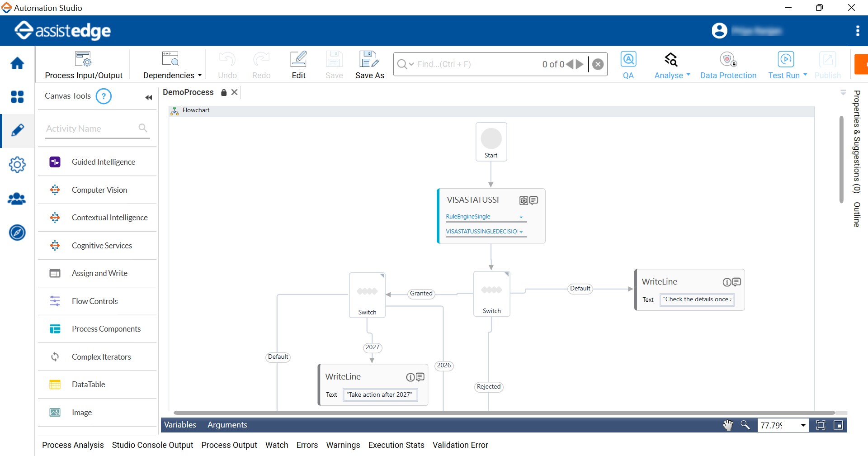Screen dimensions: 868x456
Task: Open the Data Protection panel
Action: tap(728, 64)
